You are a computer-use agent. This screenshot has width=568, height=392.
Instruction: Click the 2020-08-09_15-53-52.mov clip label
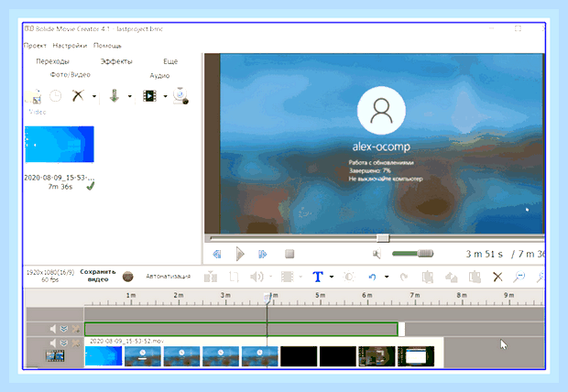[x=126, y=341]
